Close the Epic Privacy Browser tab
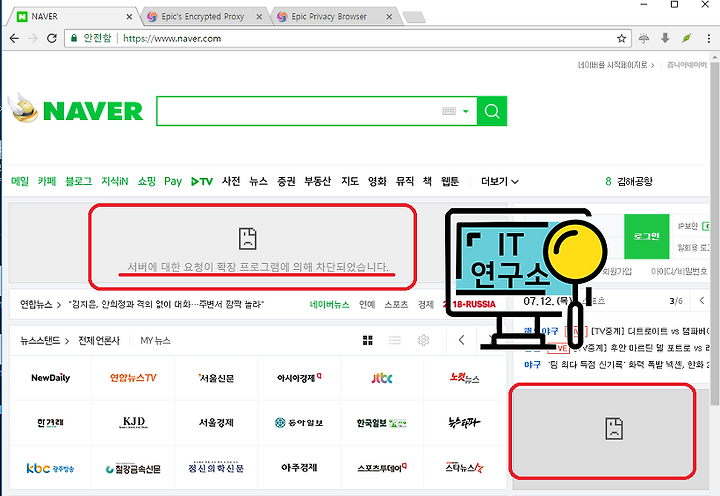Image resolution: width=720 pixels, height=496 pixels. click(x=389, y=17)
